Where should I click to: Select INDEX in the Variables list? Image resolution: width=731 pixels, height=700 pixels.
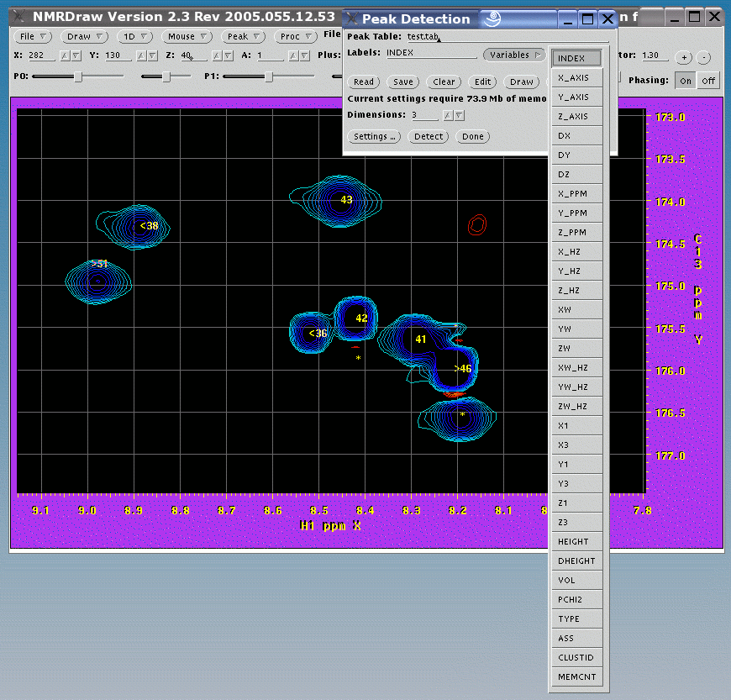[x=576, y=58]
